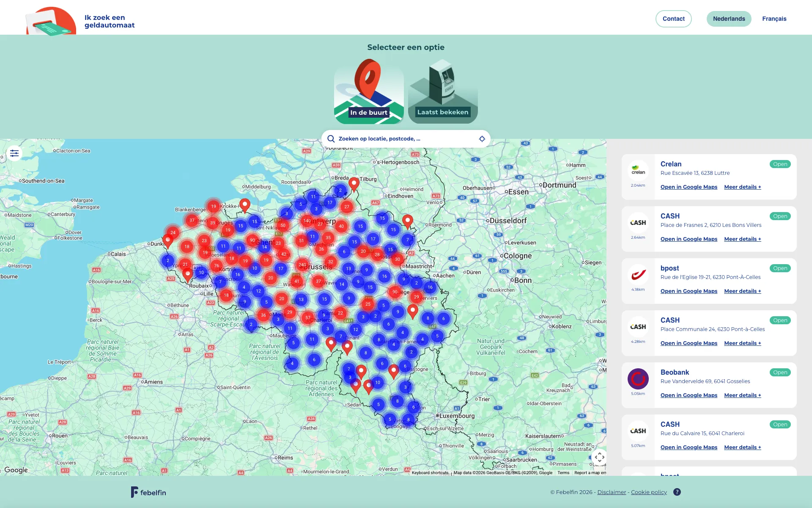Click the blue cluster marker 17 near Breda
The height and width of the screenshot is (508, 812).
click(330, 203)
